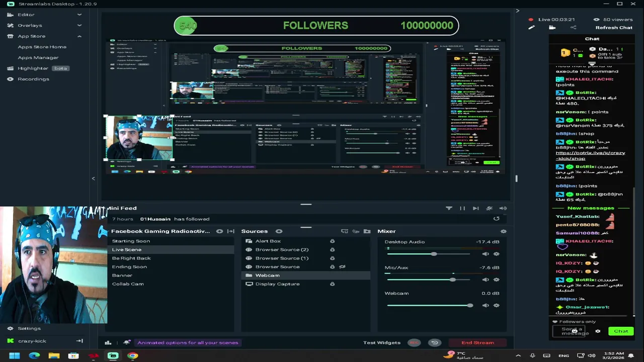This screenshot has height=362, width=644.
Task: Select the Alert Box source
Action: point(268,241)
